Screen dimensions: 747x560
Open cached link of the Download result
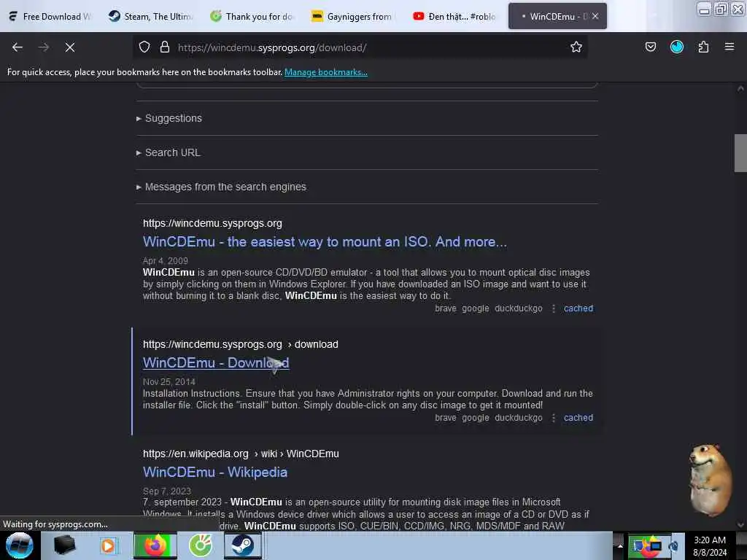pos(578,418)
